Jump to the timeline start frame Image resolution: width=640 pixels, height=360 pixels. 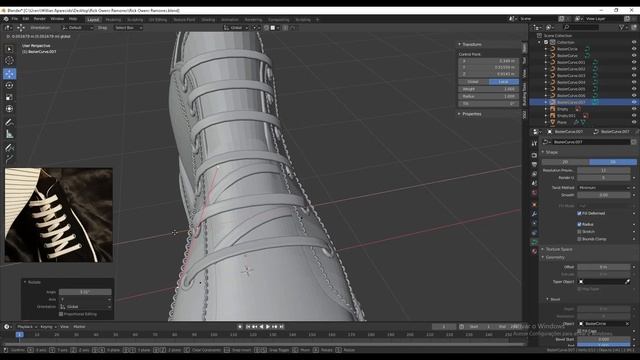pos(248,327)
